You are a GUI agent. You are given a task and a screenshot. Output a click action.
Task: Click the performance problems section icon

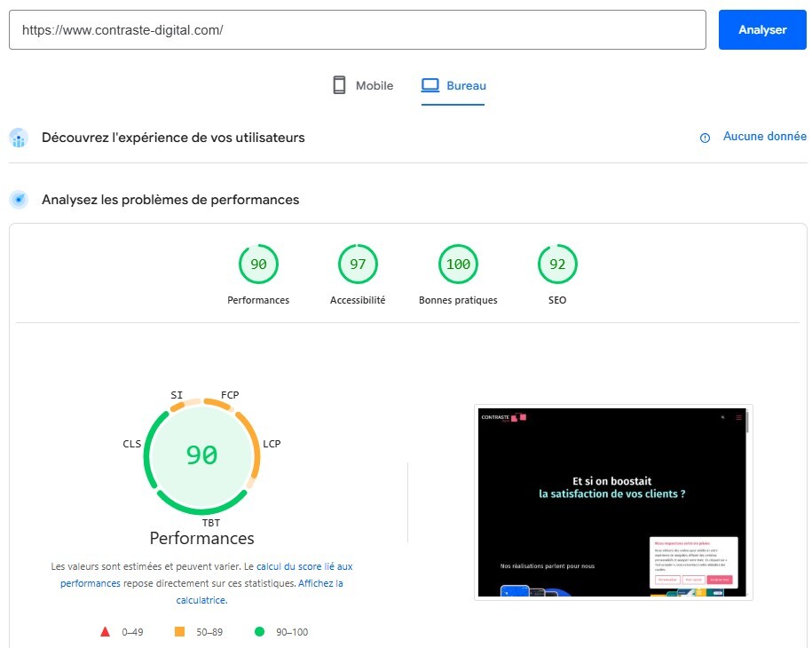[x=19, y=200]
